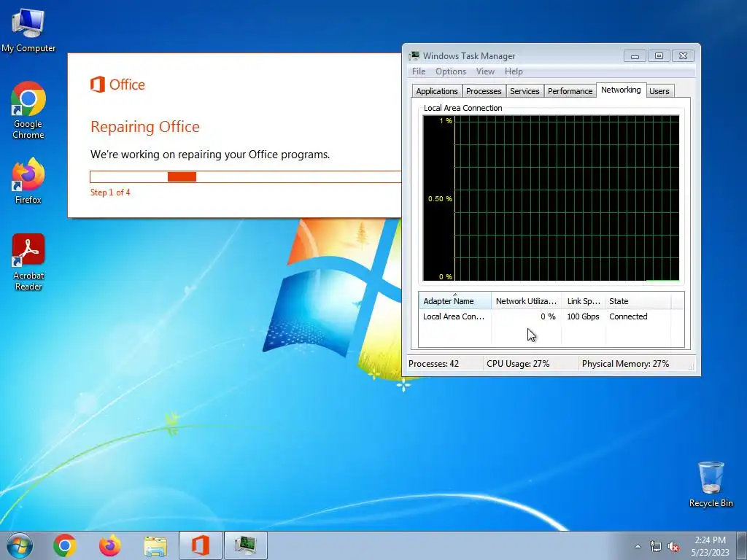Switch to the Users tab
The width and height of the screenshot is (747, 560).
[x=659, y=91]
